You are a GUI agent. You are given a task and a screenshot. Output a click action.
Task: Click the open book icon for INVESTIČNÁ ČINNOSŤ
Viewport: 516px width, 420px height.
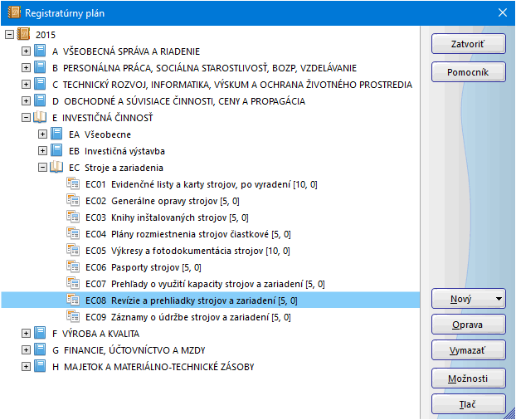(x=40, y=118)
